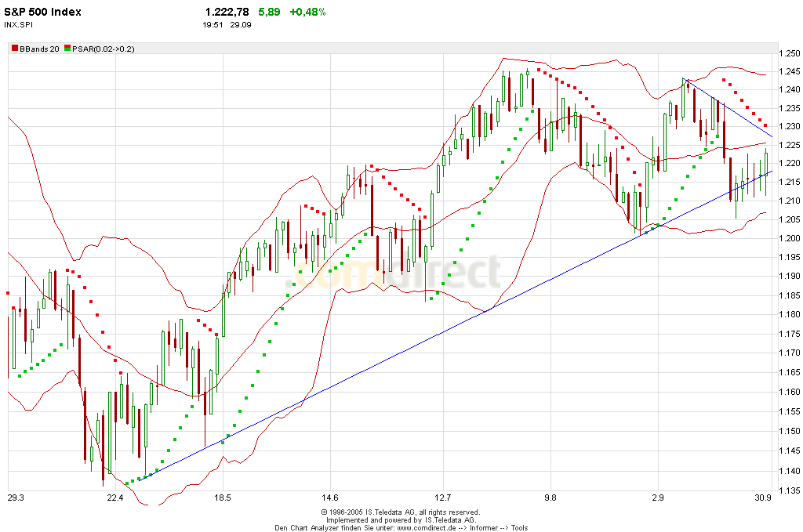This screenshot has height=532, width=803.
Task: Click the index value 1.222,78
Action: point(227,12)
